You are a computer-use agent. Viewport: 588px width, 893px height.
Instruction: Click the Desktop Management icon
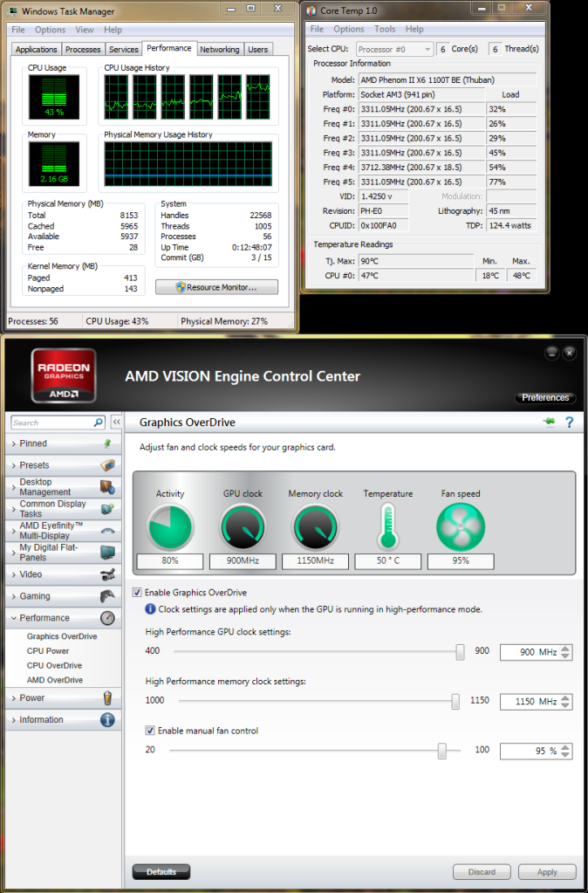pyautogui.click(x=107, y=487)
